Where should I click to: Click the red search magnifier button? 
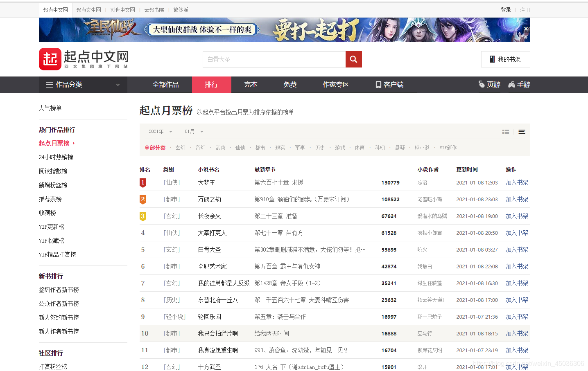tap(353, 59)
